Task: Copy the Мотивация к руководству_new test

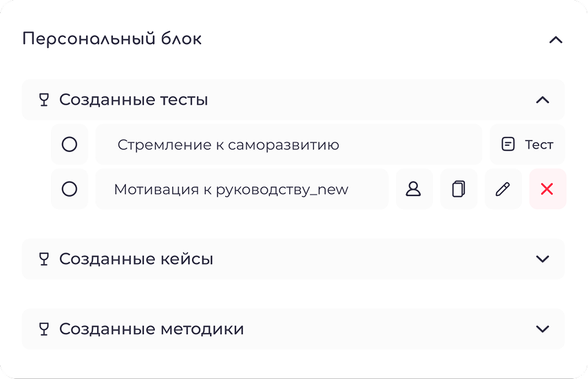Action: click(x=459, y=189)
